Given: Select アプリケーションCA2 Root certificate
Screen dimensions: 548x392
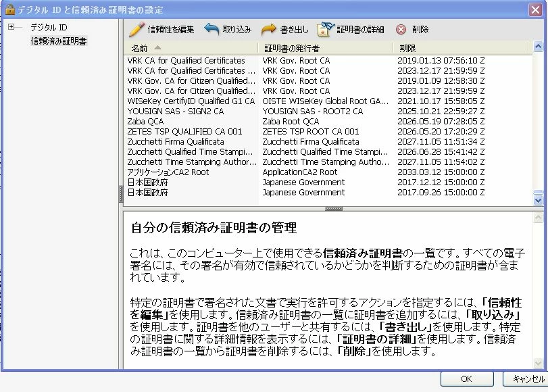Looking at the screenshot, I should [328, 172].
